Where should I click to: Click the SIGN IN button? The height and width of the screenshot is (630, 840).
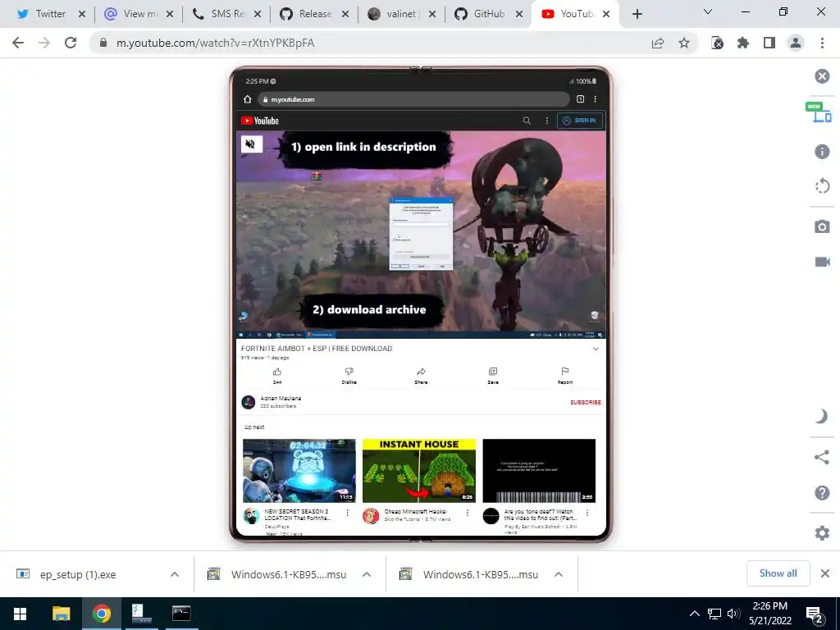tap(580, 121)
